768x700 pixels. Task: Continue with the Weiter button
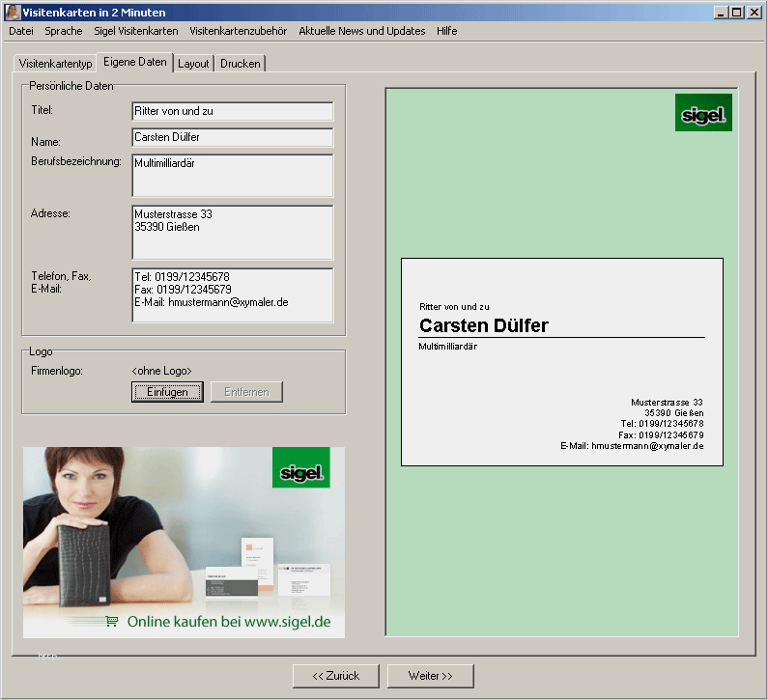pyautogui.click(x=431, y=676)
